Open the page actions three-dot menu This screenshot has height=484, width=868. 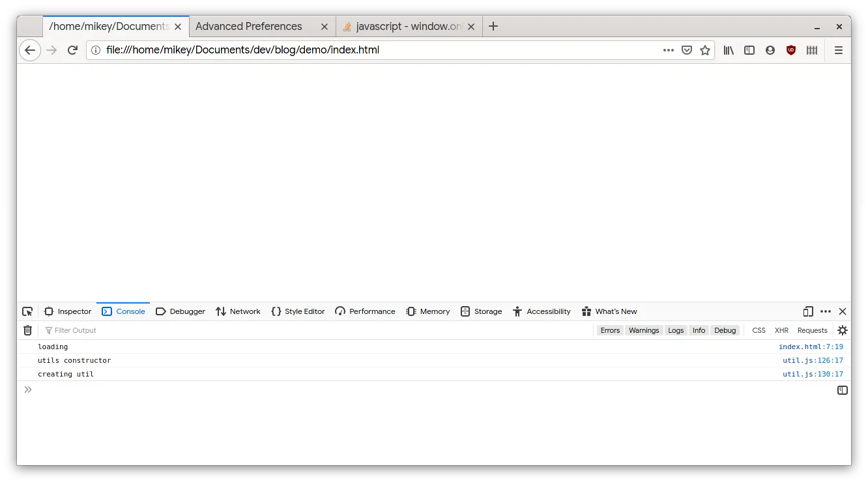pyautogui.click(x=669, y=50)
